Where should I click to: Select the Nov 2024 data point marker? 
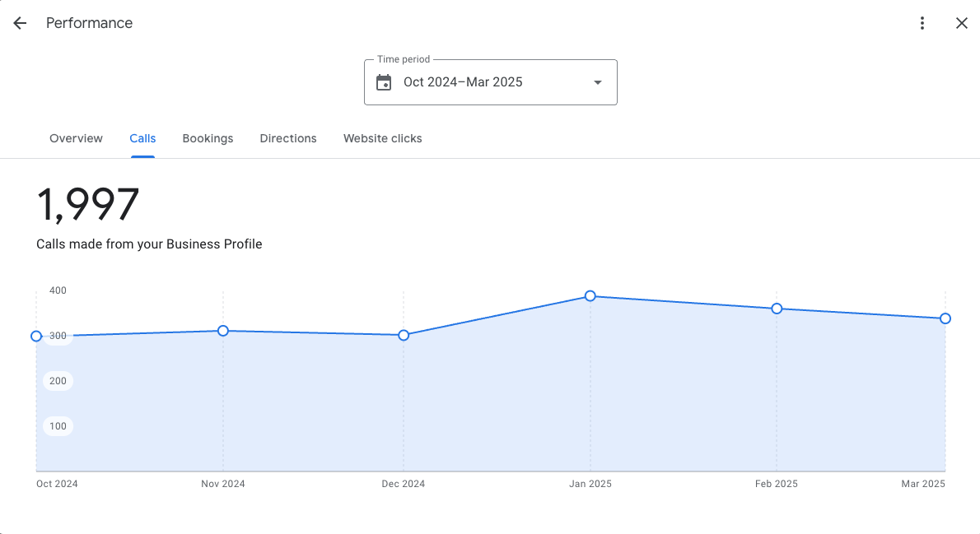coord(223,331)
